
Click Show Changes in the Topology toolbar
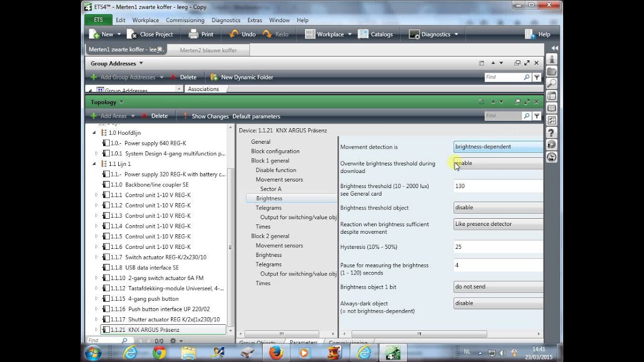coord(205,116)
